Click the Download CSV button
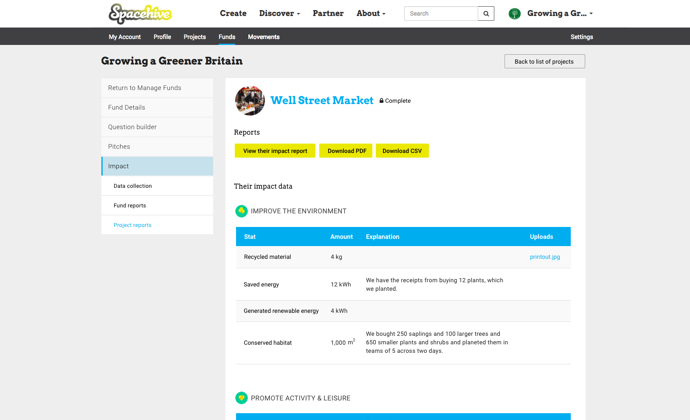 (402, 151)
